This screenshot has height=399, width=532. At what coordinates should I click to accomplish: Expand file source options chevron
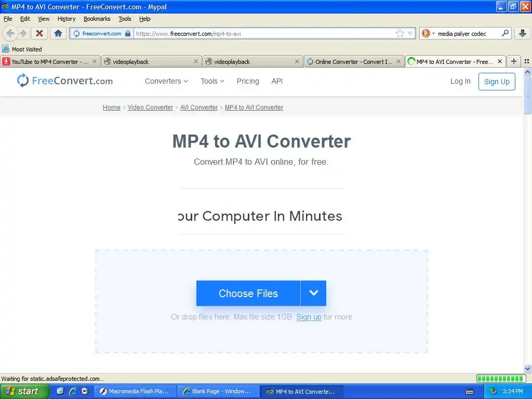313,293
